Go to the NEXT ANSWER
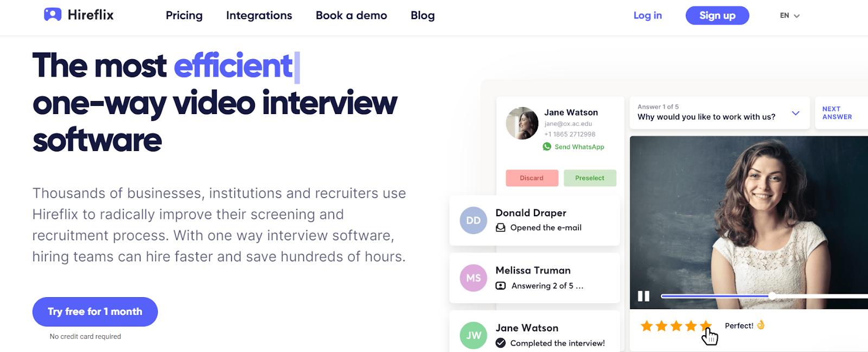 pos(837,113)
